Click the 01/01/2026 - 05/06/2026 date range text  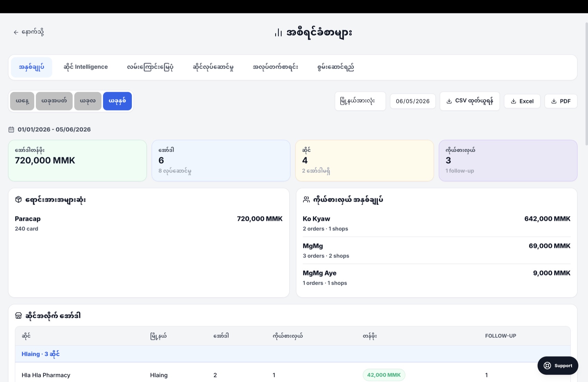(54, 130)
